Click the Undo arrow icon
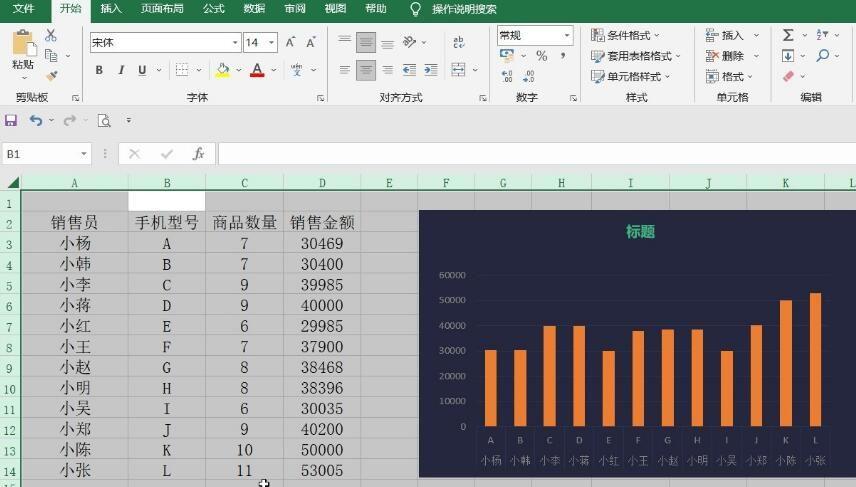This screenshot has width=856, height=487. [36, 120]
